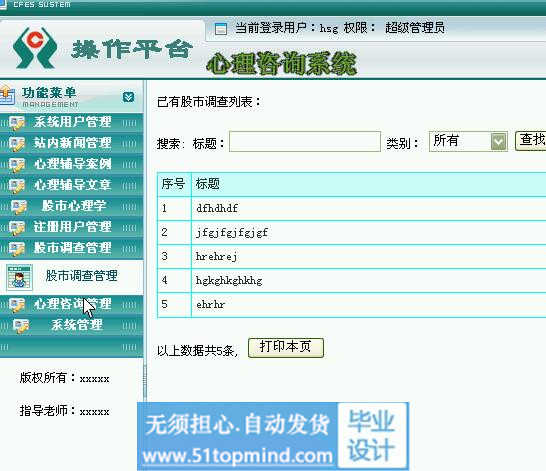Click the 51topmind.com advertisement banner

click(x=273, y=437)
